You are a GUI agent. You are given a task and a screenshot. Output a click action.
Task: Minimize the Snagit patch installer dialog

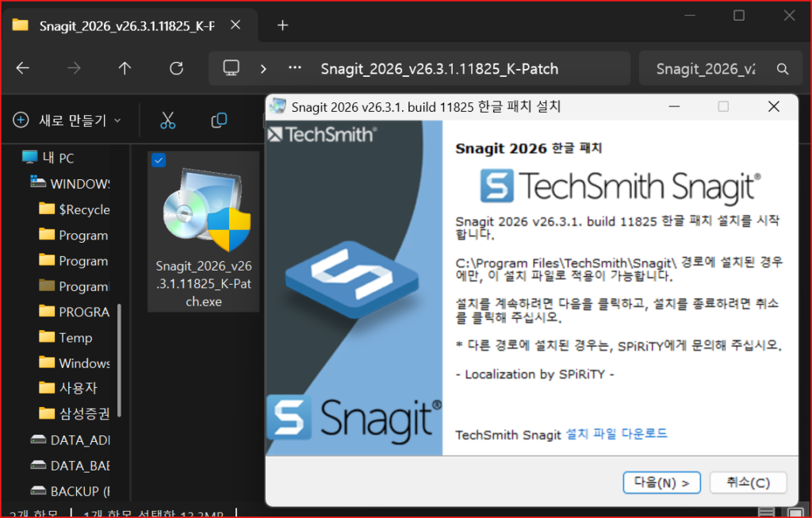(x=674, y=107)
